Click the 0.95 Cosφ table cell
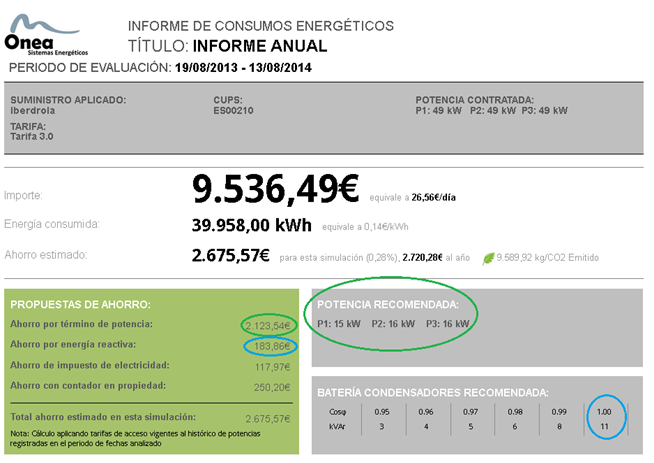Image resolution: width=654 pixels, height=463 pixels. point(381,411)
